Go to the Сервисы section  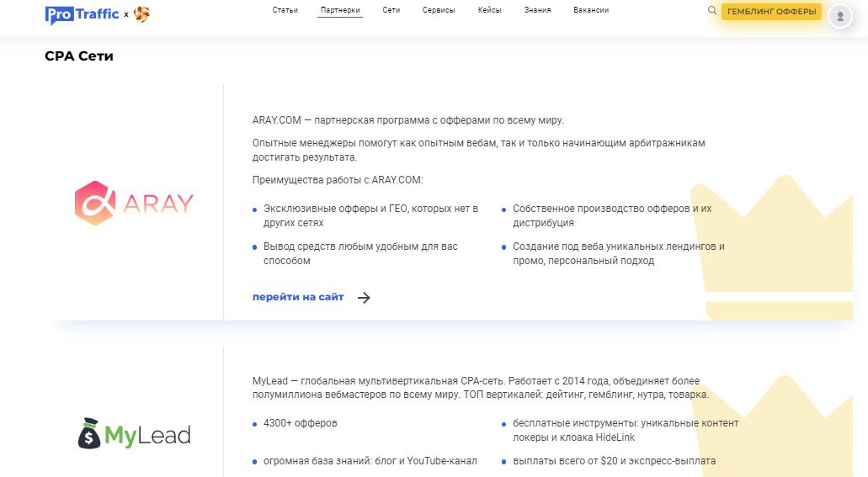[439, 10]
